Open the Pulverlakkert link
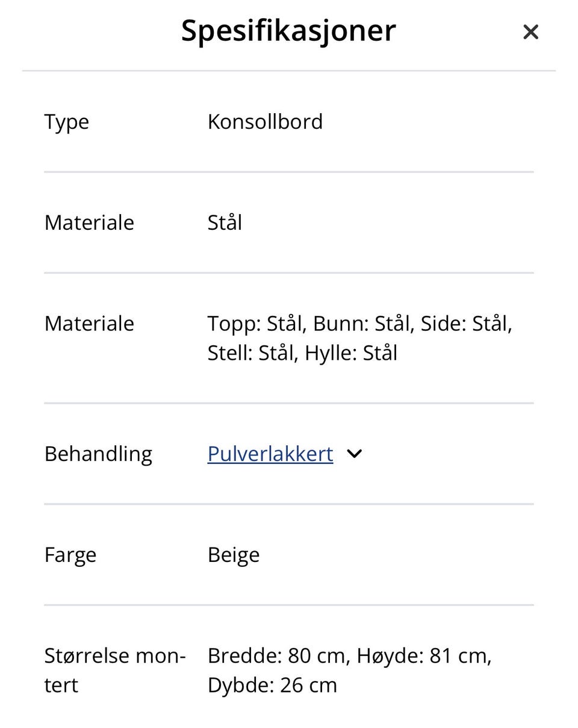The image size is (578, 728). [x=270, y=454]
